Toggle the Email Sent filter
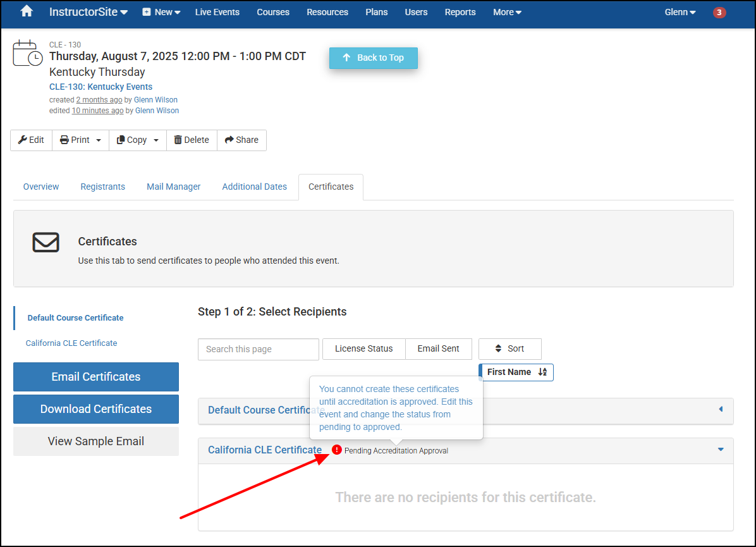756x547 pixels. pyautogui.click(x=438, y=348)
